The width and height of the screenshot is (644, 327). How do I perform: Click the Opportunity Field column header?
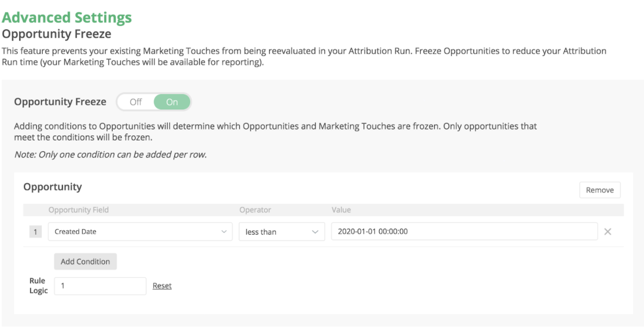pos(78,210)
